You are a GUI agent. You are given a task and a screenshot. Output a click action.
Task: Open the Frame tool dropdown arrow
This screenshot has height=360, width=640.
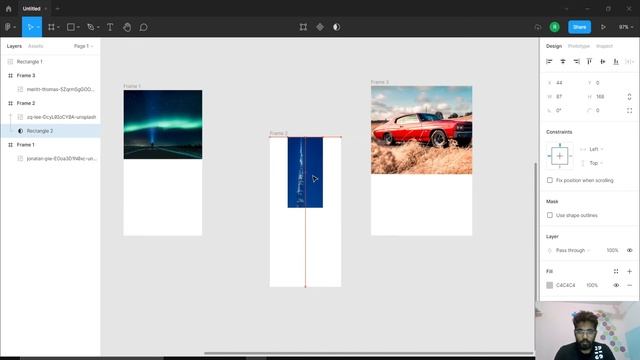point(58,27)
